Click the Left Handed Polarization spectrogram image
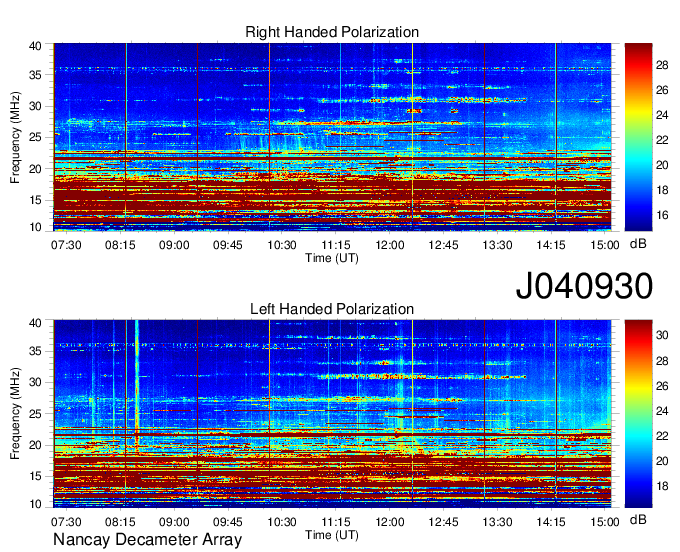680x552 pixels. (332, 414)
